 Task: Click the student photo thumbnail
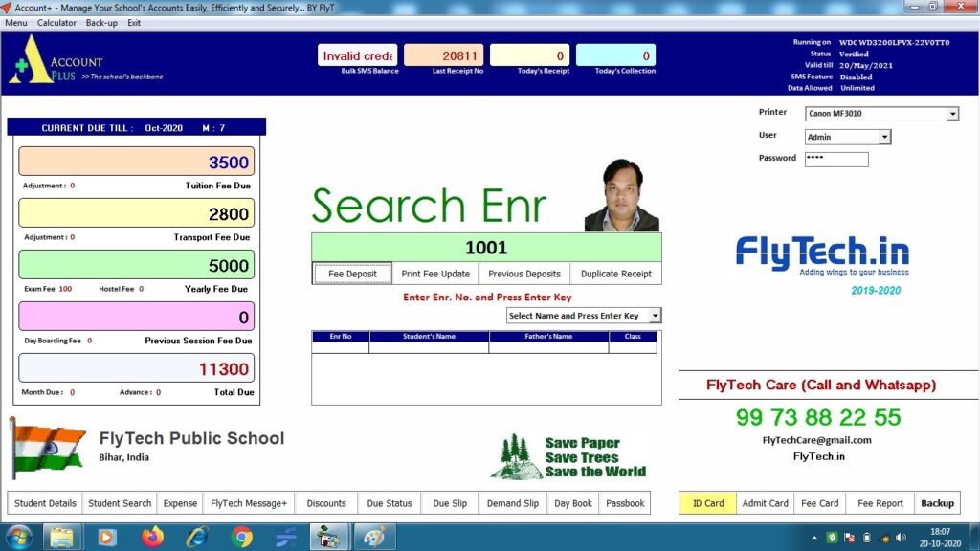pyautogui.click(x=621, y=195)
